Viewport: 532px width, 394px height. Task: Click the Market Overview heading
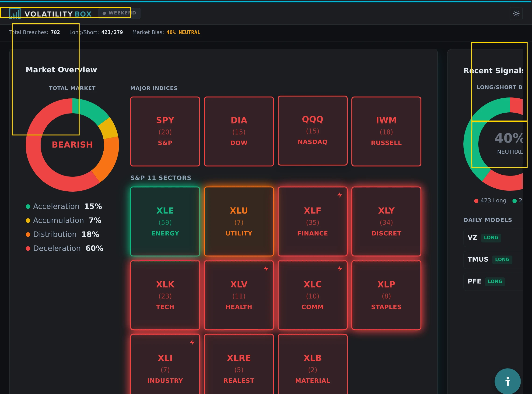point(61,70)
